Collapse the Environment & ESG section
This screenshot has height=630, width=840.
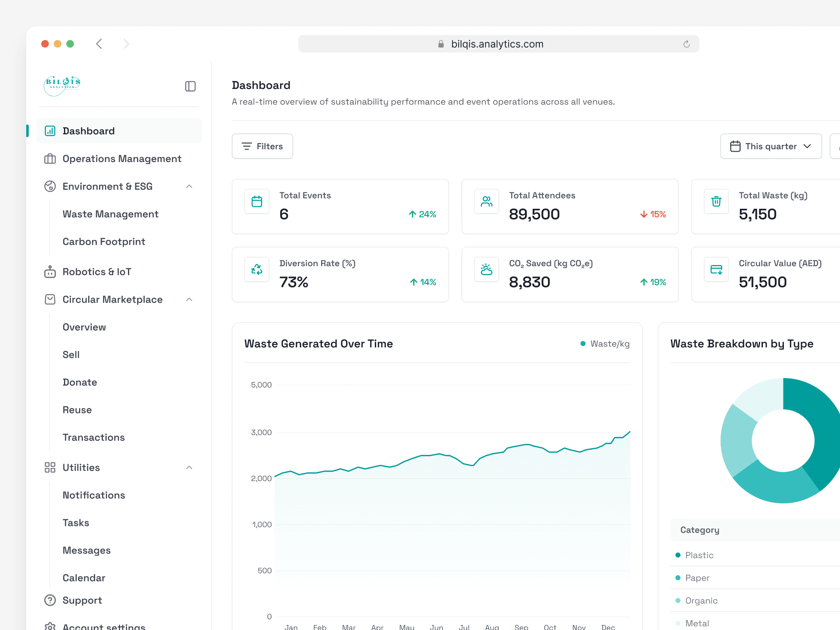[189, 186]
